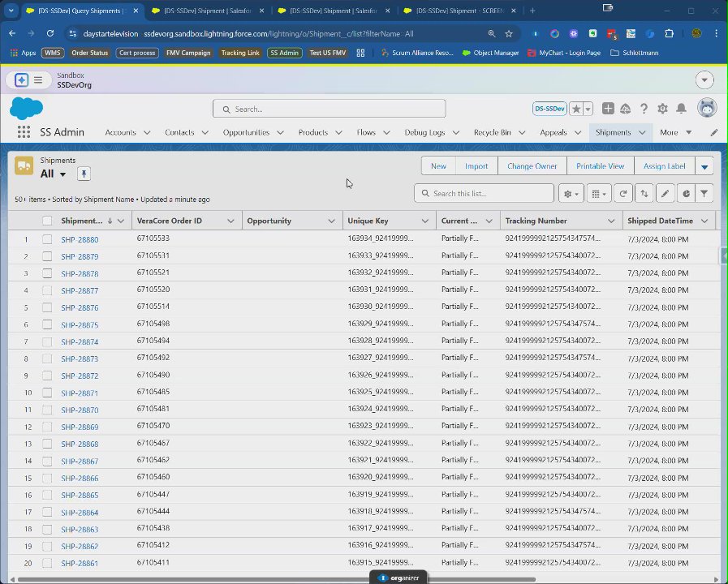Refresh the shipments list
728x584 pixels.
click(x=623, y=193)
